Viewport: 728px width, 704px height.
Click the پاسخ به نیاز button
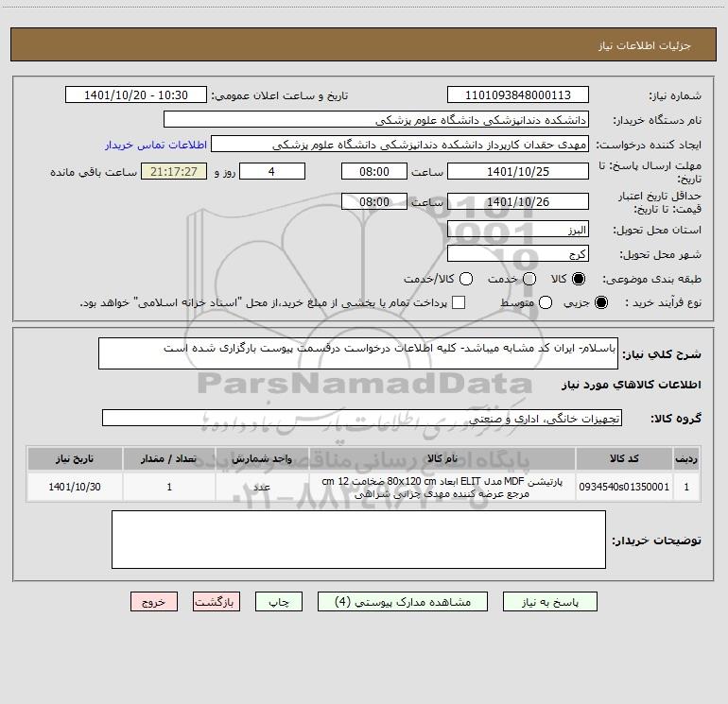pyautogui.click(x=549, y=601)
